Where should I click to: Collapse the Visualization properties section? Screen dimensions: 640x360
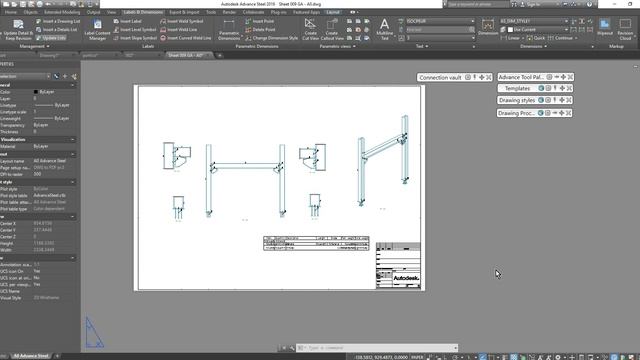pos(73,140)
